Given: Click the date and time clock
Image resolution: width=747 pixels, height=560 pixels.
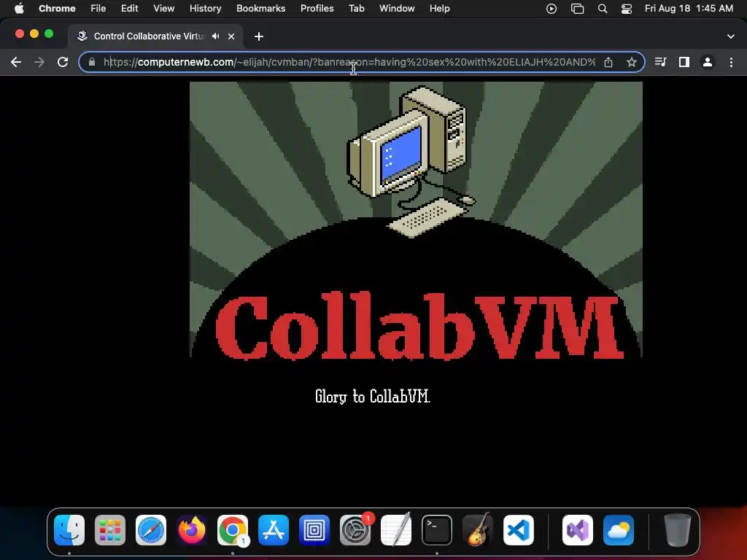Looking at the screenshot, I should [x=689, y=9].
